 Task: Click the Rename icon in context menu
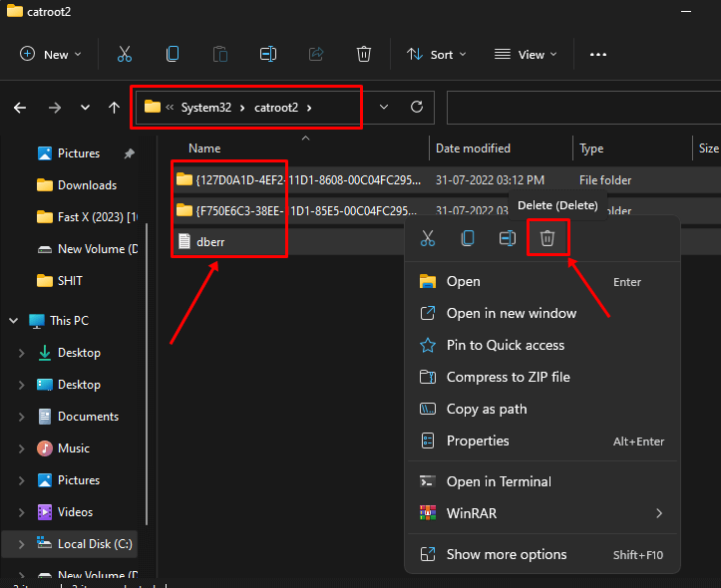507,238
